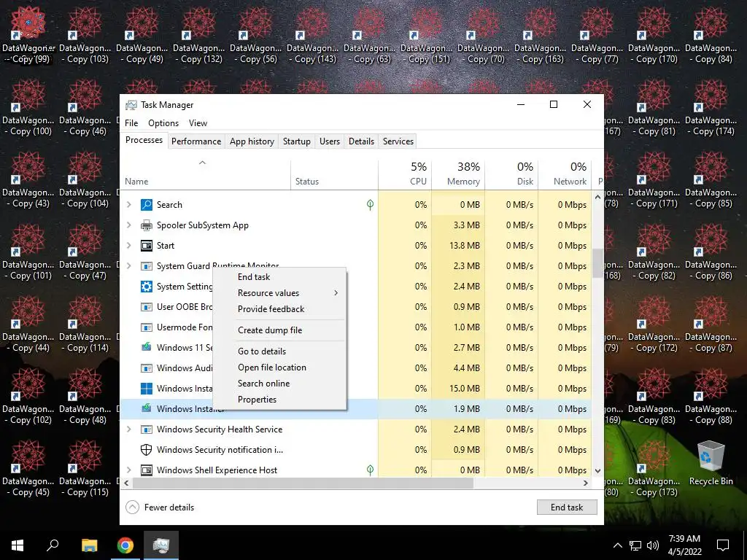Viewport: 747px width, 560px height.
Task: Open File Explorer from the taskbar
Action: coord(89,545)
